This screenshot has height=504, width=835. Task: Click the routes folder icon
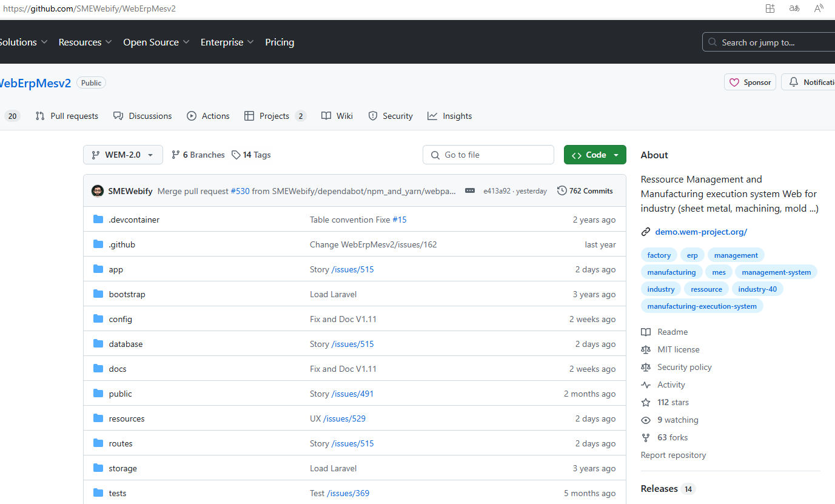pyautogui.click(x=98, y=443)
